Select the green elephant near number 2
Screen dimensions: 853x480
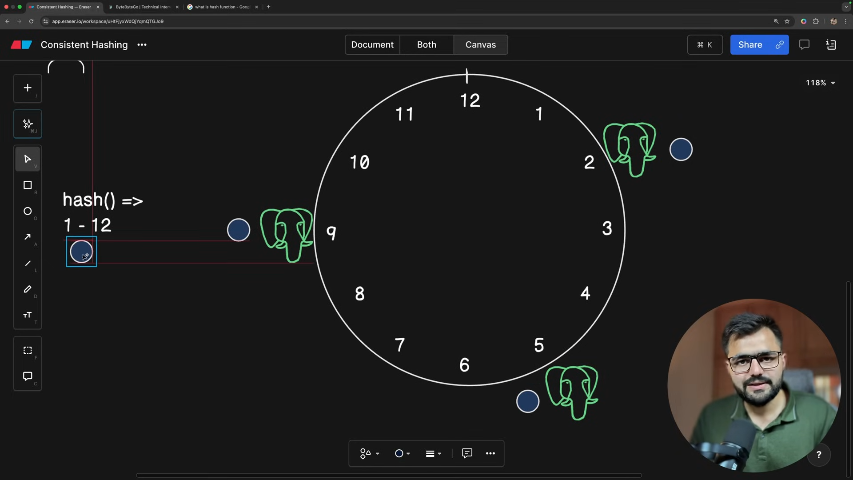(629, 149)
